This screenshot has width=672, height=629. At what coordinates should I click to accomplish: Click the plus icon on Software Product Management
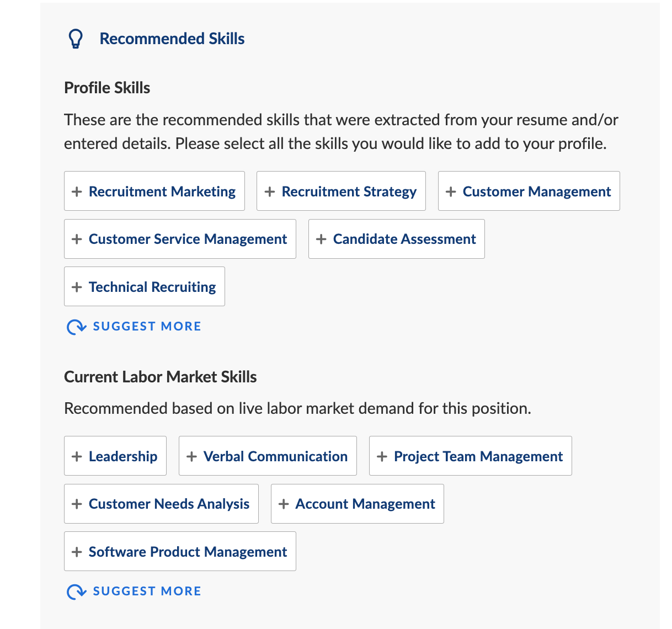(x=77, y=552)
